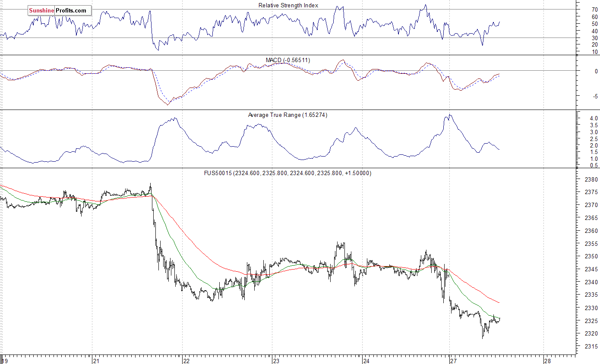This screenshot has width=600, height=364.
Task: Click date label 22 on time axis
Action: point(186,361)
